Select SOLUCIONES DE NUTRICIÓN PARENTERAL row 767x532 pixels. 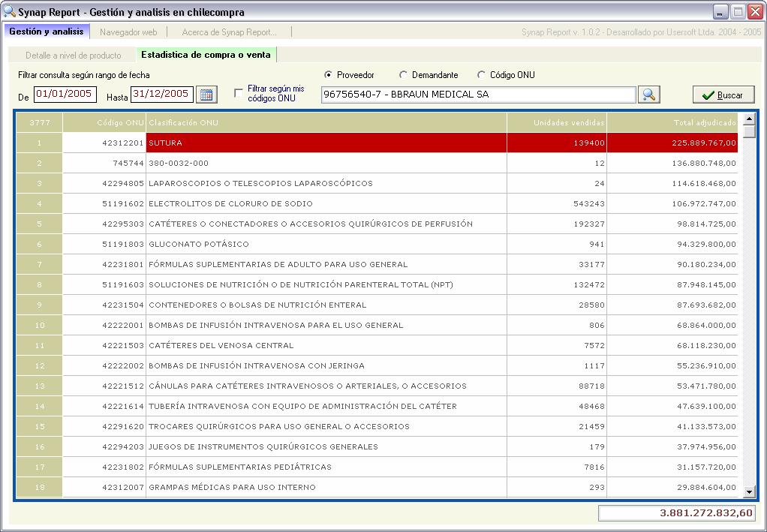coord(377,284)
